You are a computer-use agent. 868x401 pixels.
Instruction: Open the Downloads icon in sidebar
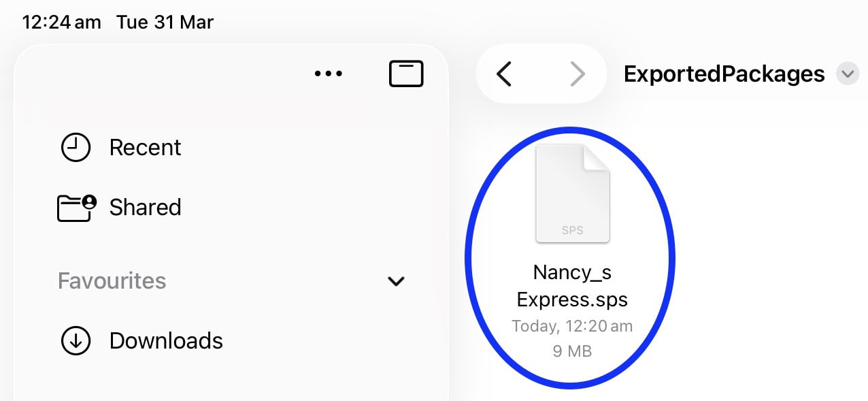pos(76,340)
